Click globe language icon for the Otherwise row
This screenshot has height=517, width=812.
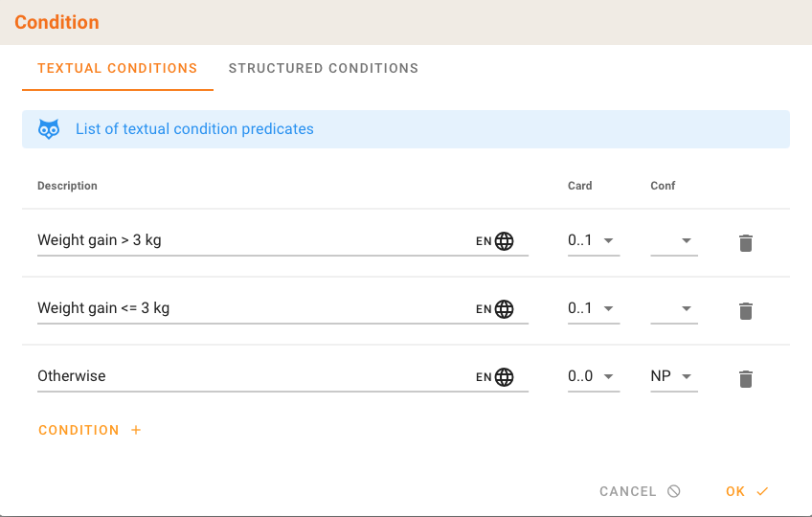(x=505, y=377)
